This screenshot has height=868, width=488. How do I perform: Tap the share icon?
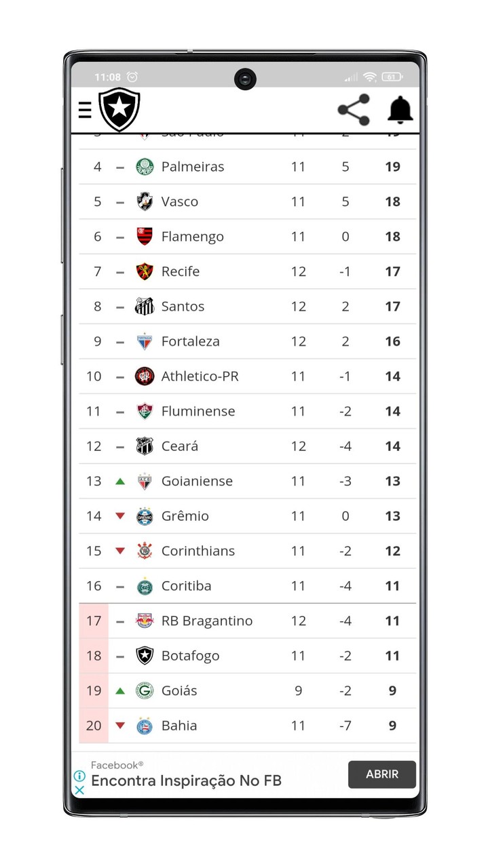pyautogui.click(x=354, y=110)
